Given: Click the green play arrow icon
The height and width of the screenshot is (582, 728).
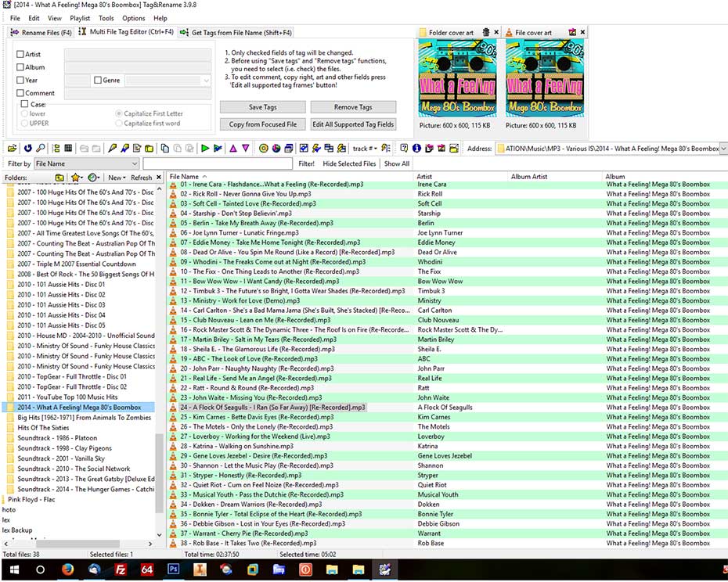Looking at the screenshot, I should pyautogui.click(x=205, y=148).
